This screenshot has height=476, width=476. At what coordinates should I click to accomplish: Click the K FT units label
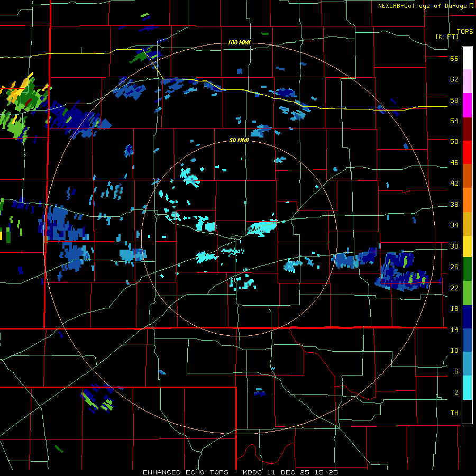447,36
